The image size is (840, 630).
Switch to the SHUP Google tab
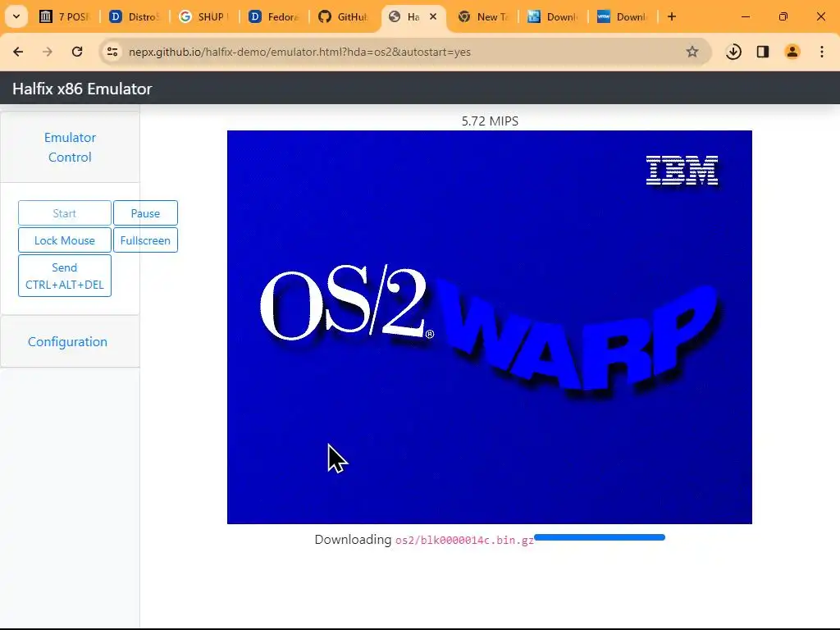tap(204, 16)
